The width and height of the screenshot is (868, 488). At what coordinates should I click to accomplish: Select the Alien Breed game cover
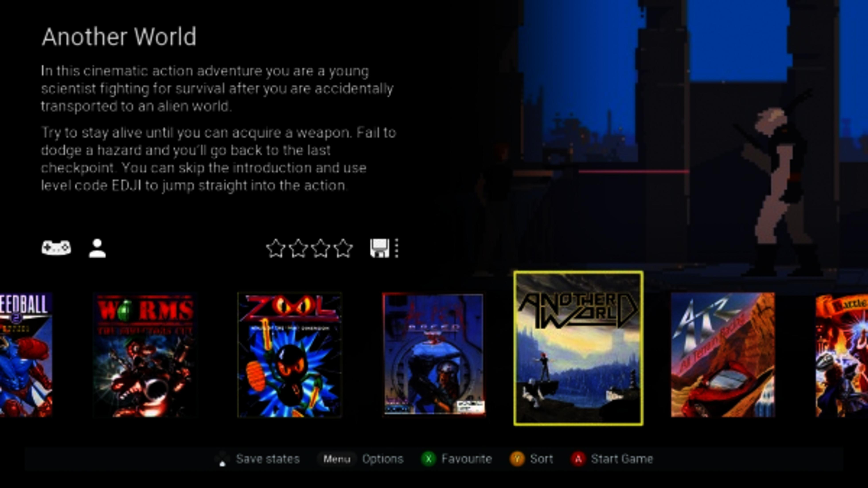pyautogui.click(x=434, y=354)
